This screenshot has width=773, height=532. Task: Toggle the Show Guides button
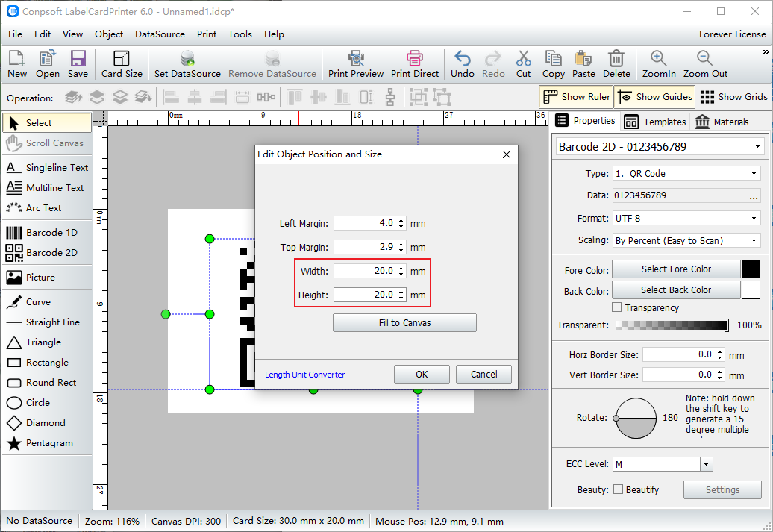coord(654,97)
